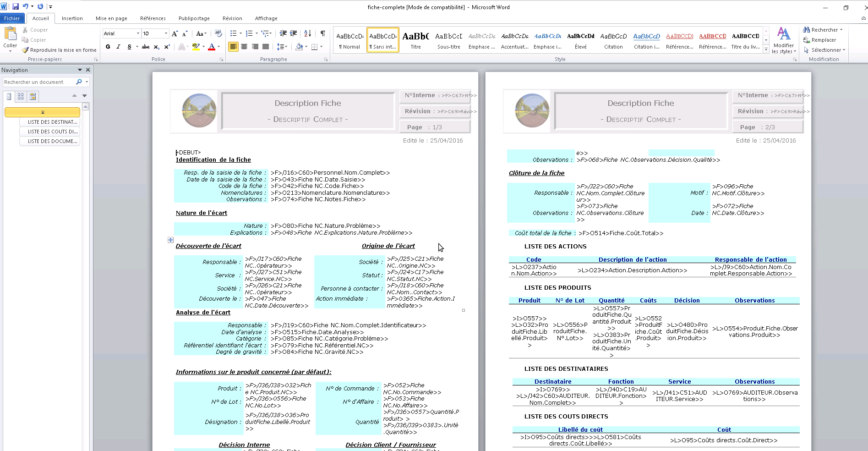This screenshot has width=868, height=451.
Task: Open Modifier les styles
Action: (784, 40)
